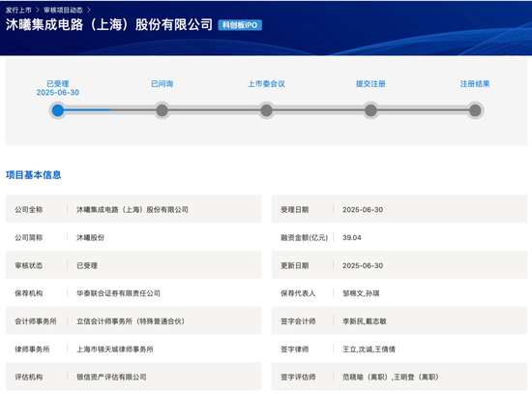Open the 发行上市 breadcrumb link

18,11
